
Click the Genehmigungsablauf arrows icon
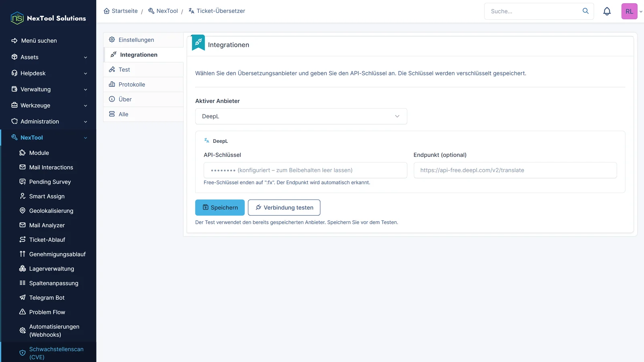pos(23,254)
